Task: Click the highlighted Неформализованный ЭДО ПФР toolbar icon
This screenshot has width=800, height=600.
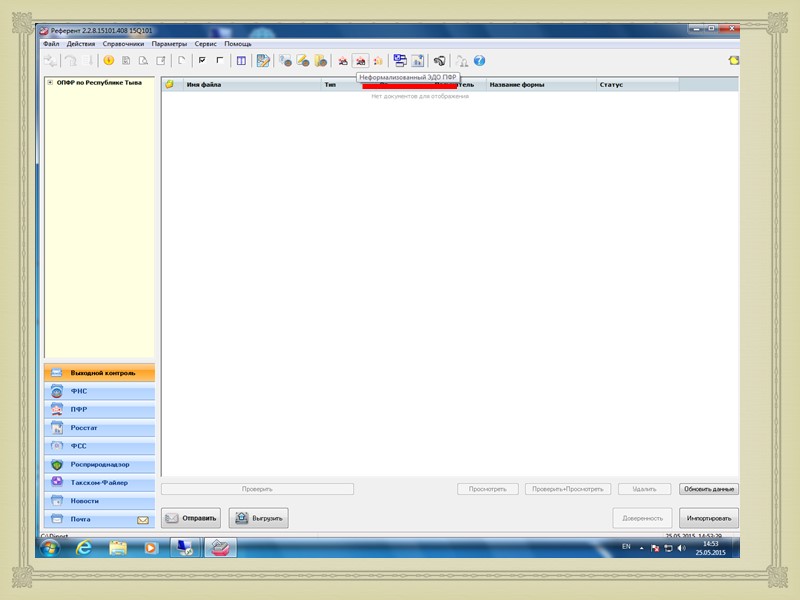Action: [361, 61]
